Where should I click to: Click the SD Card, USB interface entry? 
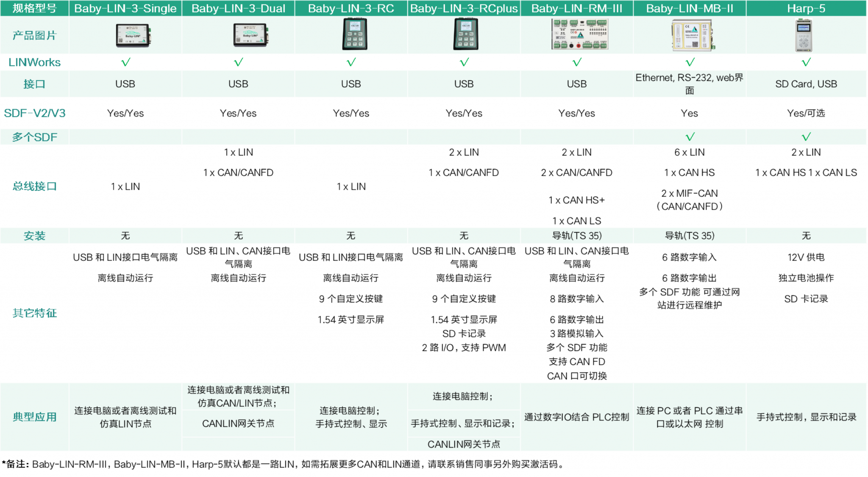(806, 84)
